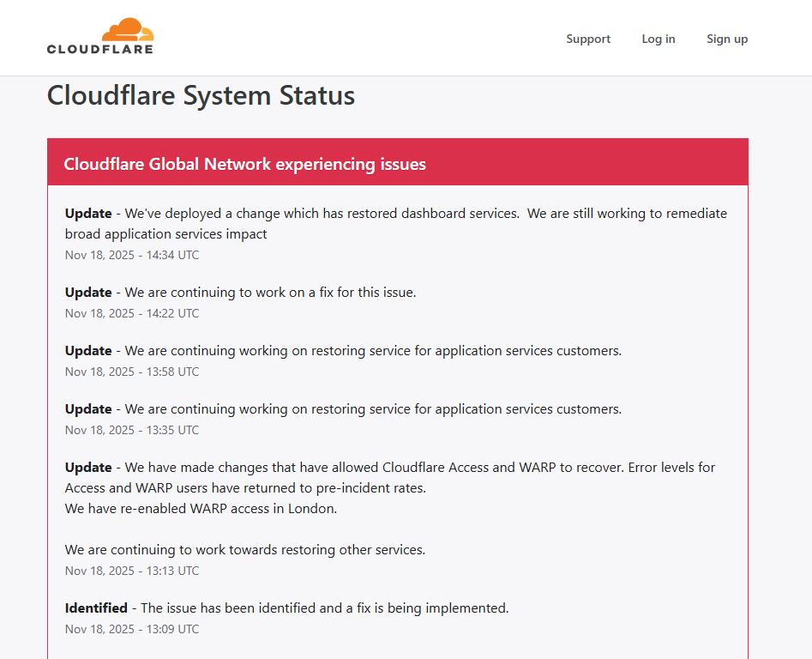Image resolution: width=812 pixels, height=659 pixels.
Task: Select the 13:35 UTC timestamp
Action: [132, 430]
